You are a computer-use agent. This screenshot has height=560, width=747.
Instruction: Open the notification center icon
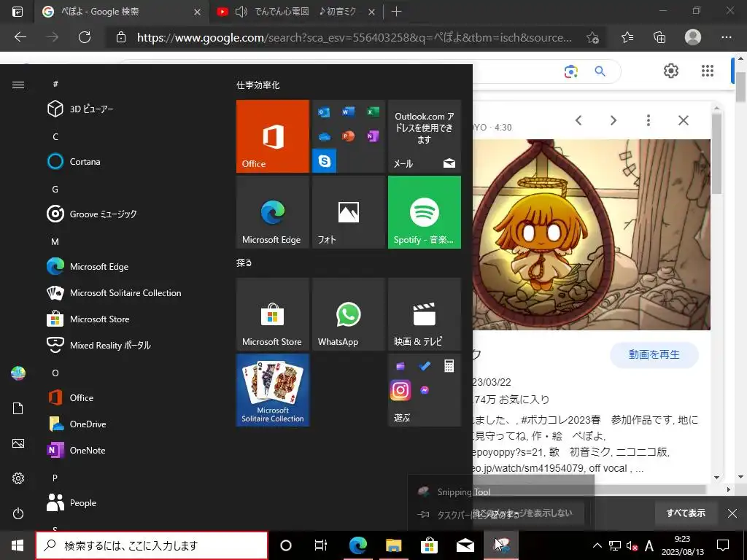(x=723, y=545)
